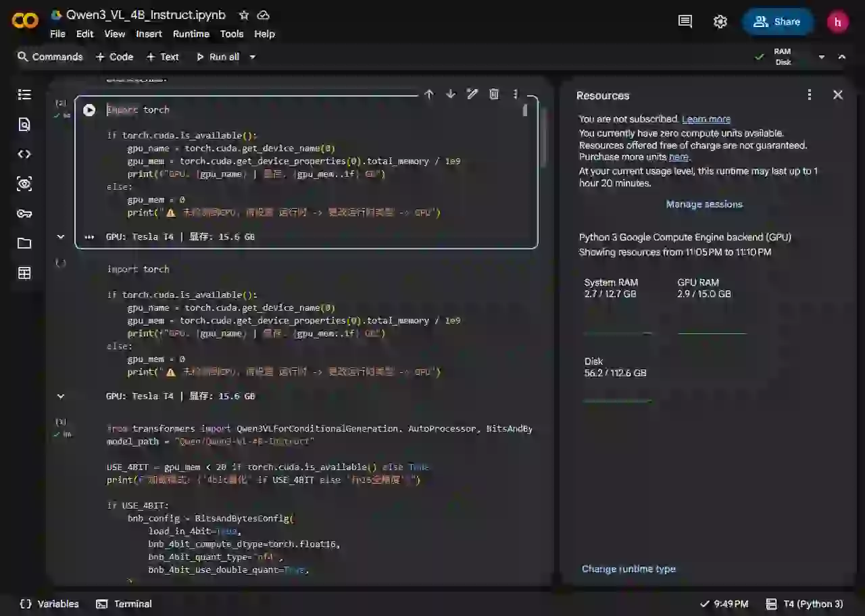This screenshot has width=865, height=616.
Task: Click the '2.9 / 15.0 GB' value
Action: [x=704, y=294]
